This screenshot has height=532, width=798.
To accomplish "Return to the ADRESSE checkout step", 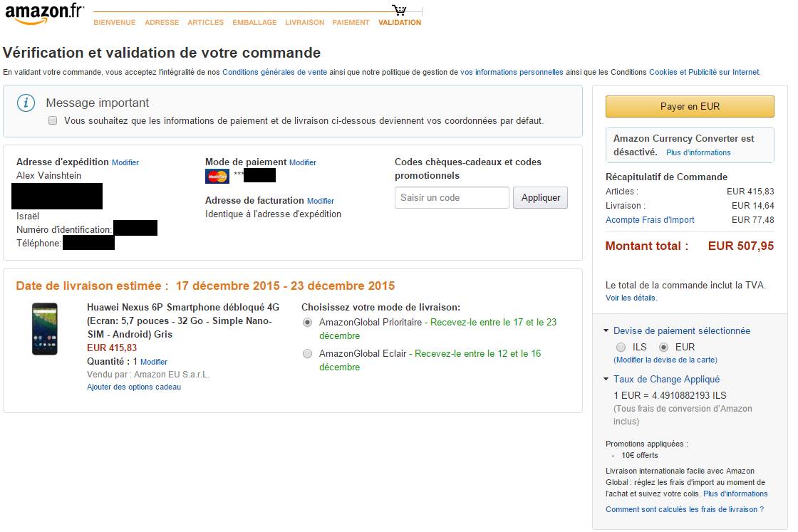I will click(x=162, y=23).
